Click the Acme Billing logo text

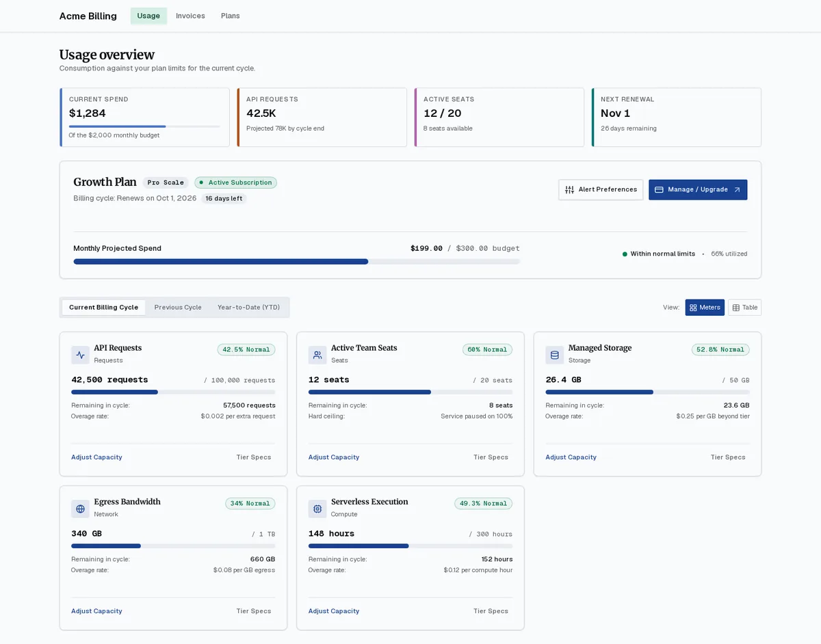click(88, 16)
